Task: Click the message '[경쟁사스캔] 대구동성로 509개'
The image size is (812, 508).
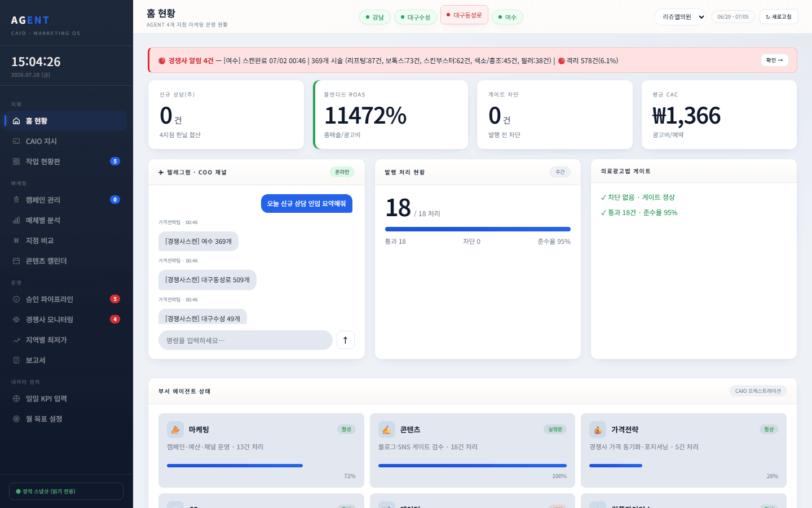Action: [x=208, y=280]
